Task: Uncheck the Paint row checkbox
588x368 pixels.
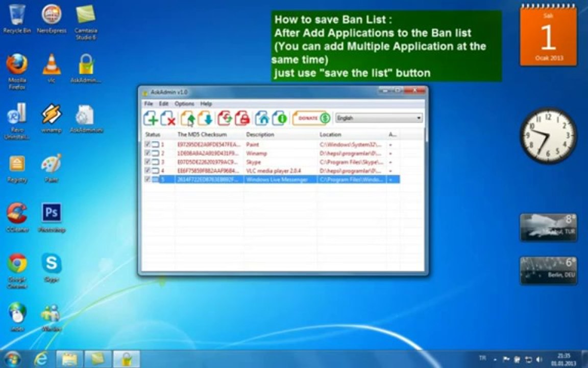Action: (x=148, y=144)
